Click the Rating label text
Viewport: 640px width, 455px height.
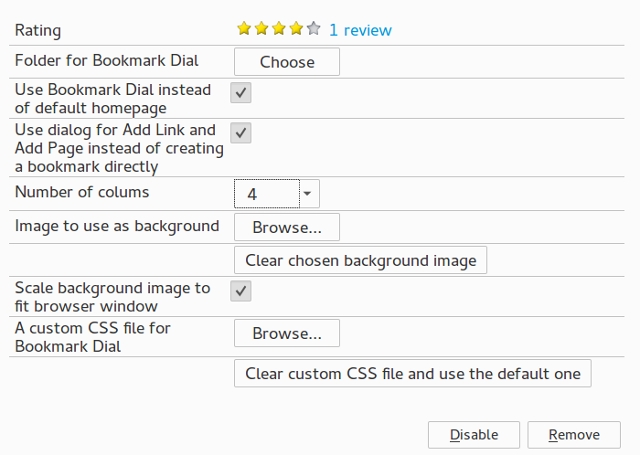tap(38, 30)
